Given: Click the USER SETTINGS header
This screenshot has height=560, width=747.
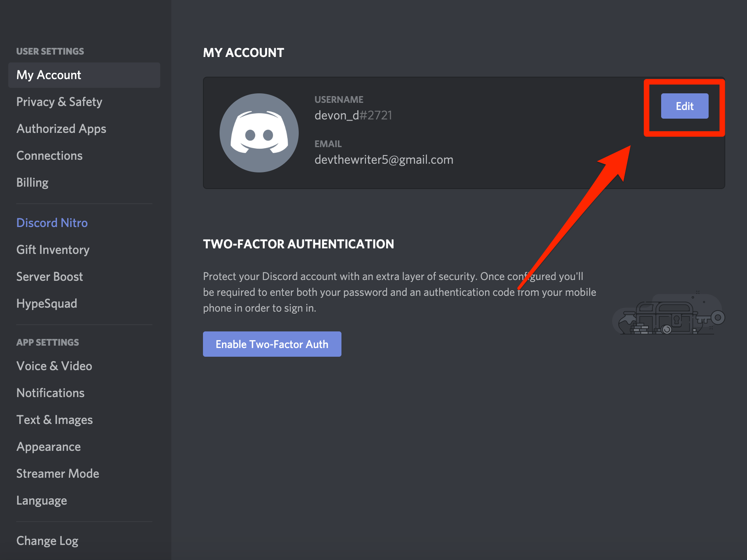Looking at the screenshot, I should pos(50,51).
